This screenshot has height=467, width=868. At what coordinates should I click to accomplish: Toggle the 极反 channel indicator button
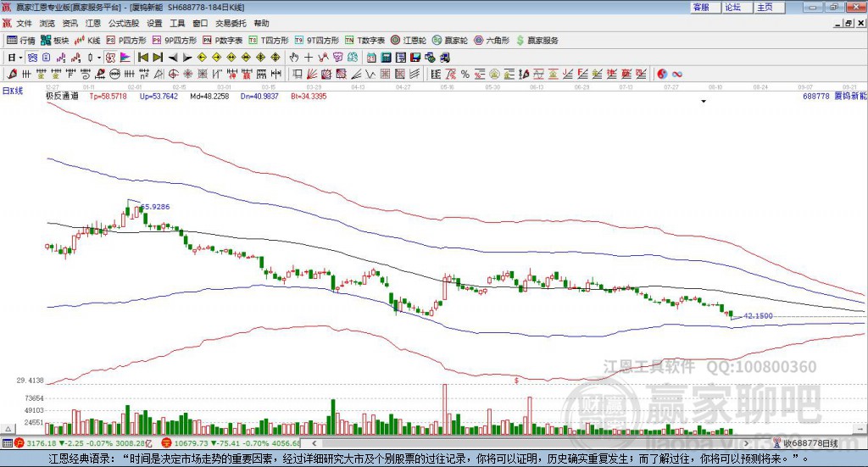click(x=110, y=58)
